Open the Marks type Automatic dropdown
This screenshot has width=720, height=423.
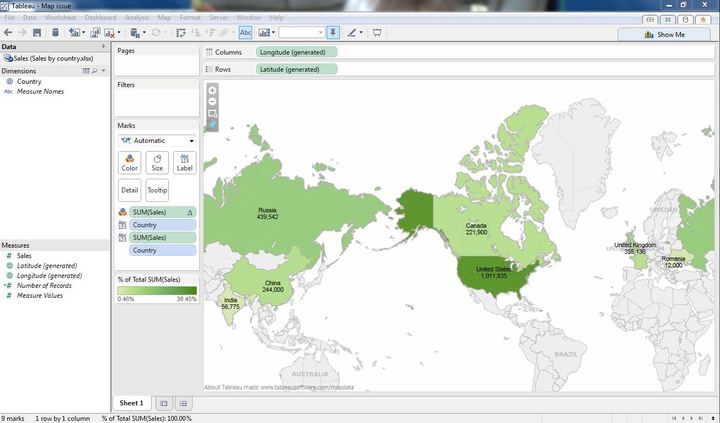[158, 141]
